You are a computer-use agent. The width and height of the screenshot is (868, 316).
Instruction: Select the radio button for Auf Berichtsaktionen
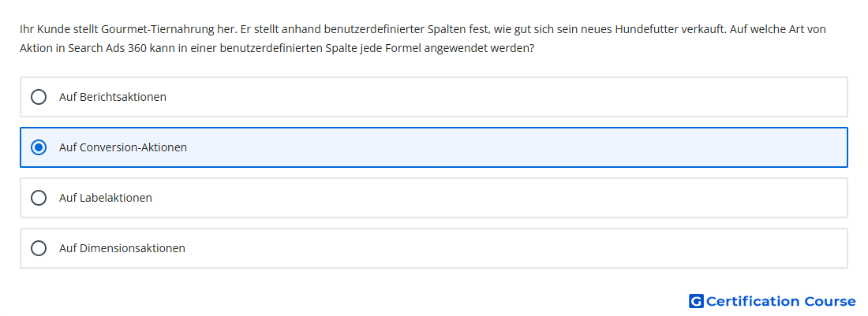39,97
